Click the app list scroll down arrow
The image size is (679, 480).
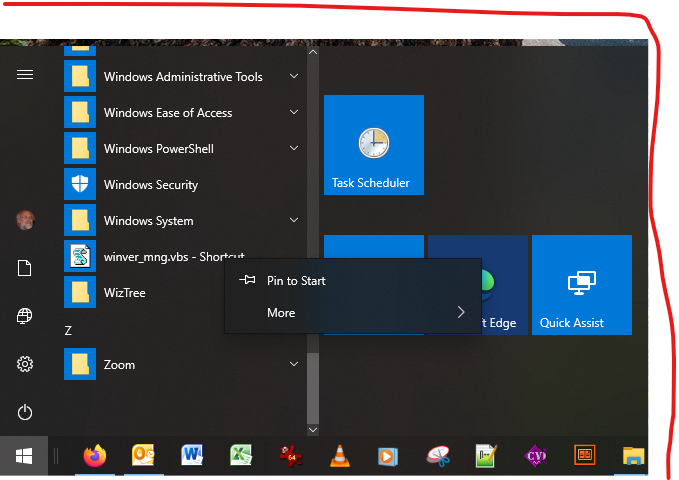313,430
